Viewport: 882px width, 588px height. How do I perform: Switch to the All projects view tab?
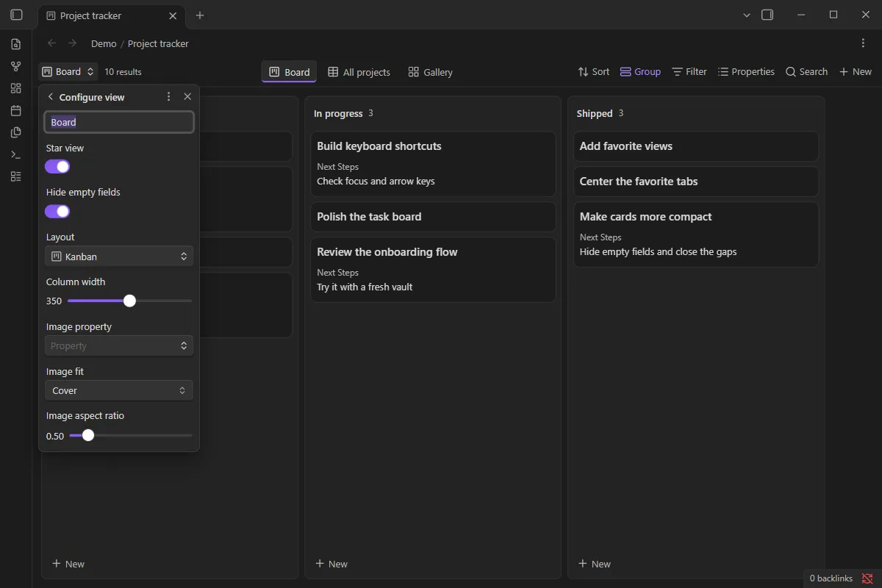(359, 72)
